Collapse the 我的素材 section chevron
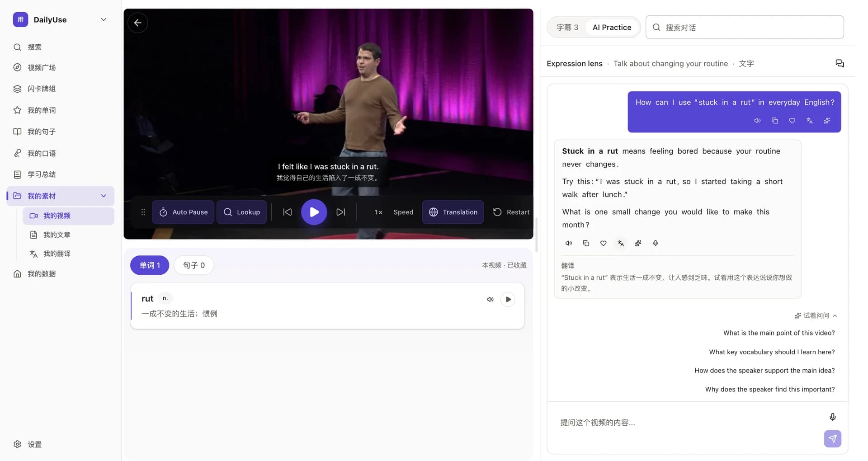The height and width of the screenshot is (461, 868). (x=104, y=196)
